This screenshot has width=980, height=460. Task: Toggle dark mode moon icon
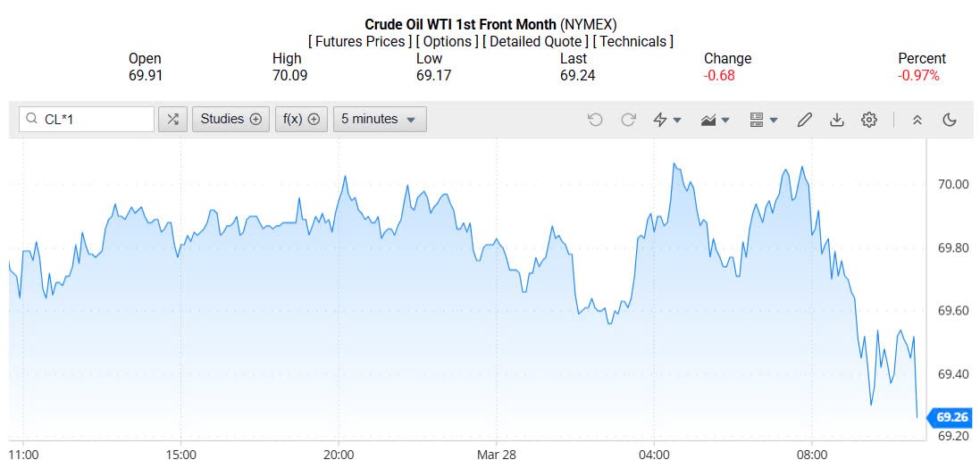coord(950,119)
